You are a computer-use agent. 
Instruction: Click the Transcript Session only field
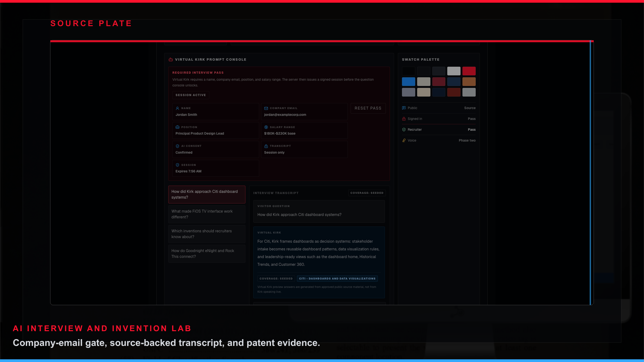tap(304, 149)
